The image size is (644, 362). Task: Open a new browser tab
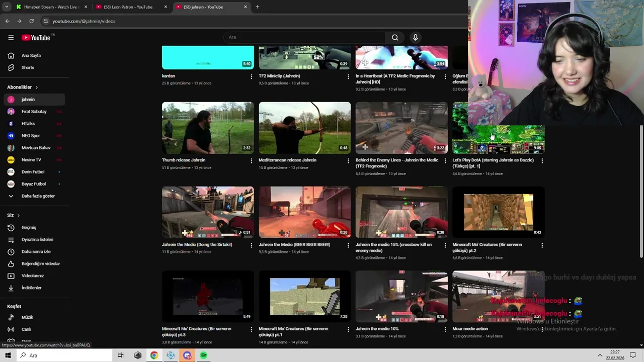[257, 7]
